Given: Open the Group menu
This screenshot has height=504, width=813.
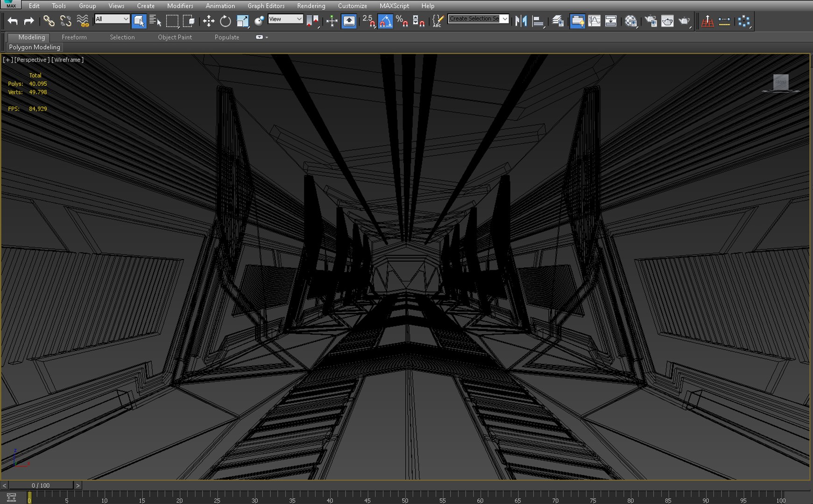Looking at the screenshot, I should (87, 6).
